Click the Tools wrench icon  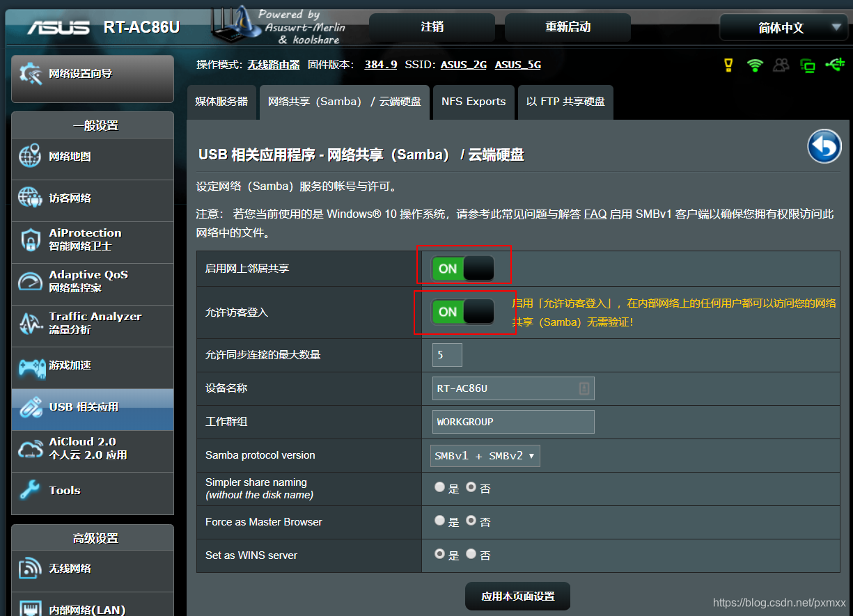[x=29, y=491]
